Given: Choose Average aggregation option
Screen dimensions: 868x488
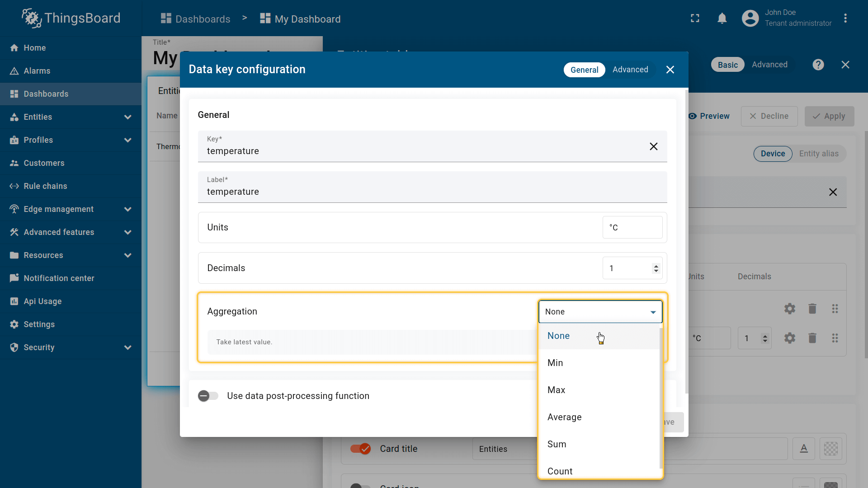Looking at the screenshot, I should [x=564, y=417].
